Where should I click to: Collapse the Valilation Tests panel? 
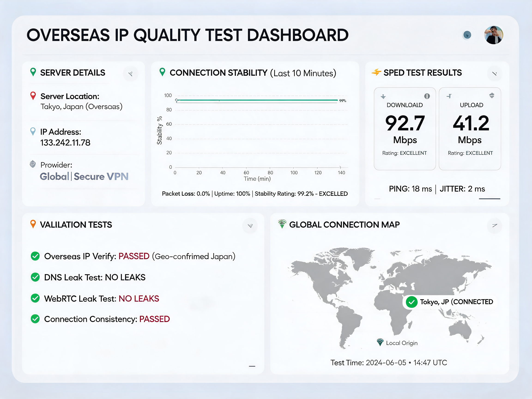250,226
